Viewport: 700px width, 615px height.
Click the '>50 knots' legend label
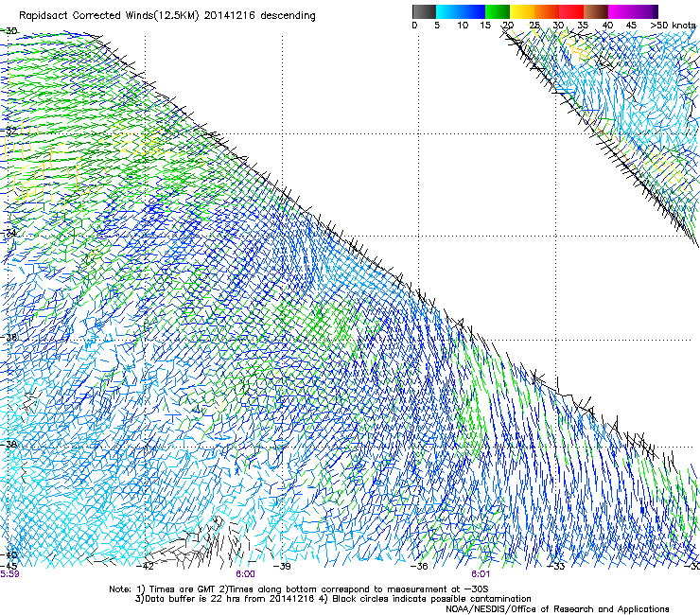pos(674,25)
